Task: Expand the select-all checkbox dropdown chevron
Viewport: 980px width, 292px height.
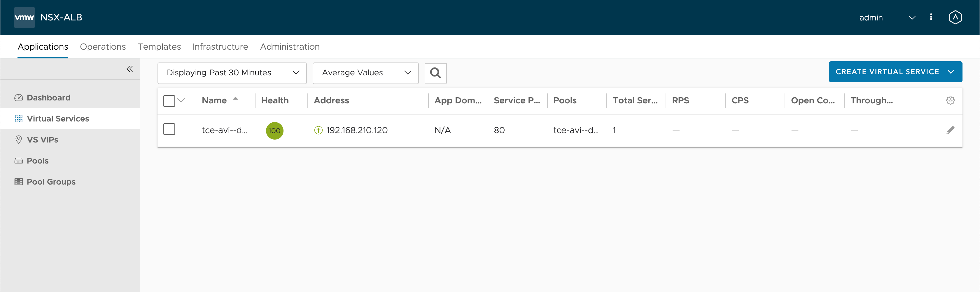Action: tap(181, 100)
